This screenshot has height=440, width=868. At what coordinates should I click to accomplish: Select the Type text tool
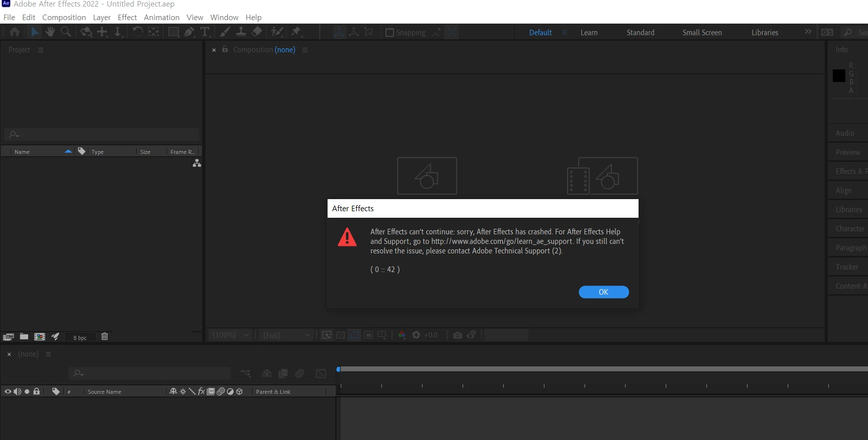[205, 32]
